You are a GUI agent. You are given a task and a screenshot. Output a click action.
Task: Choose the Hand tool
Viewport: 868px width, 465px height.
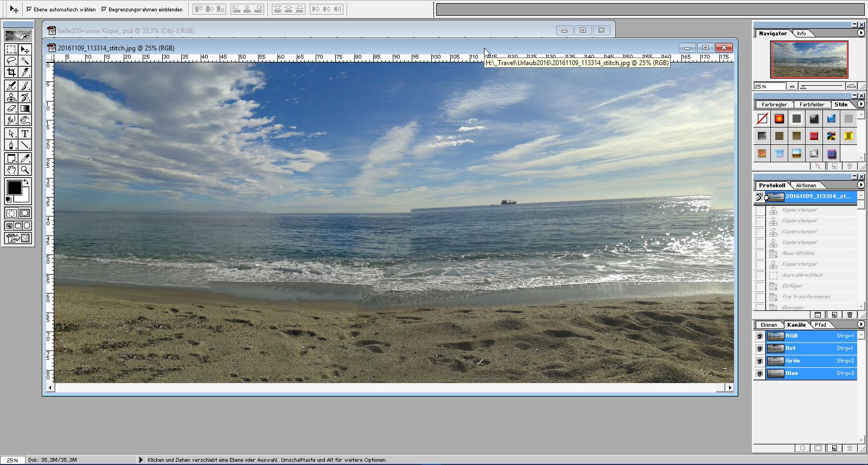tap(11, 170)
